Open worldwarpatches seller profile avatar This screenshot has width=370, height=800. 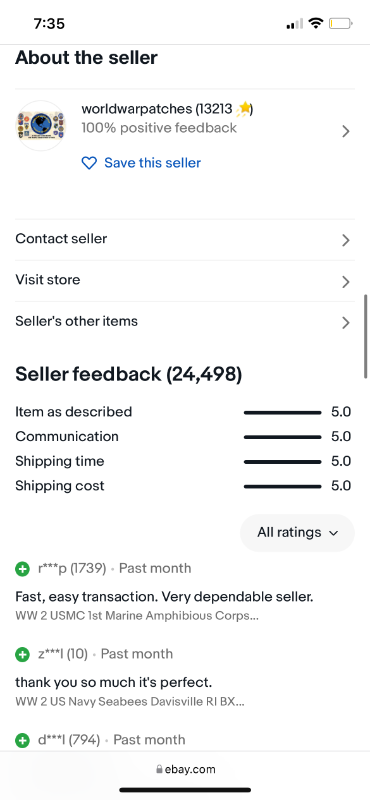41,126
